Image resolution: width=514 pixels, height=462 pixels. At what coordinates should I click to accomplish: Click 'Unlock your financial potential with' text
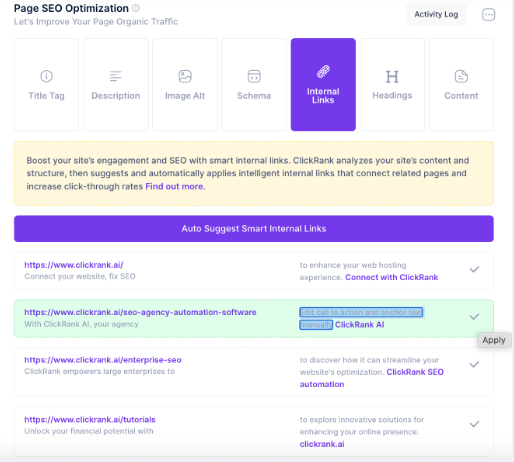(89, 431)
